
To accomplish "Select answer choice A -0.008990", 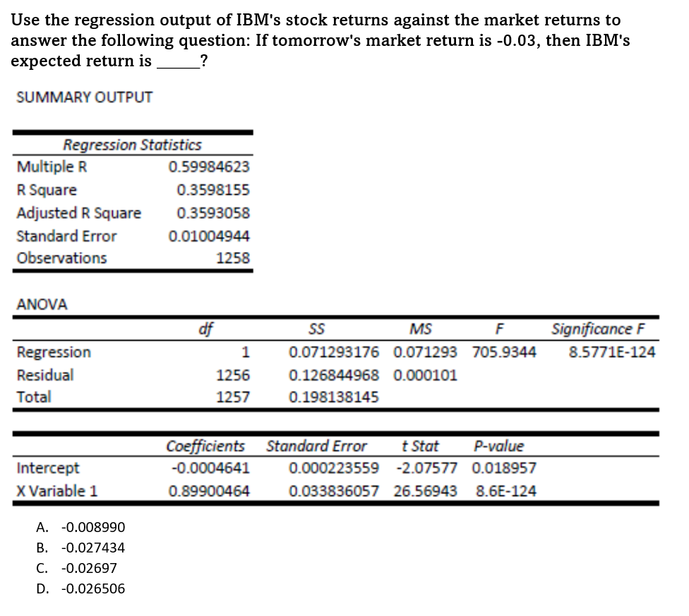I will (85, 526).
